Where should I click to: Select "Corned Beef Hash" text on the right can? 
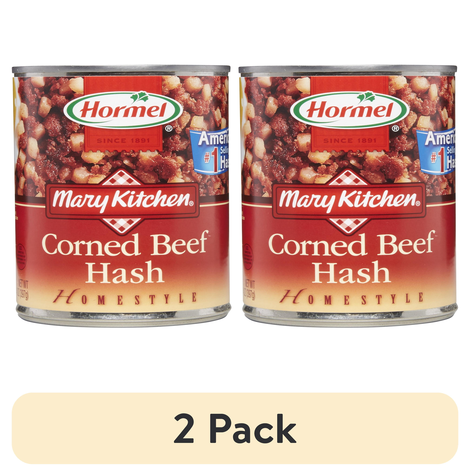pyautogui.click(x=351, y=259)
